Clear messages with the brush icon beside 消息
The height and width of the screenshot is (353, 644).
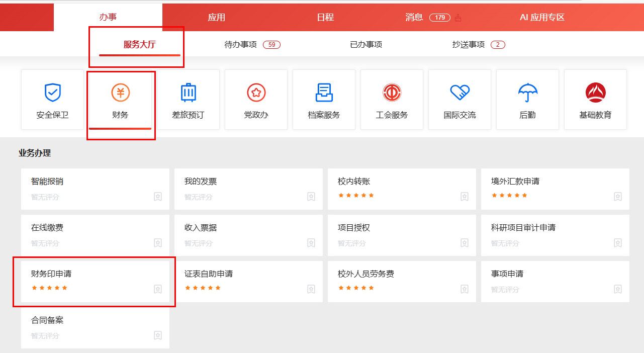(x=457, y=18)
